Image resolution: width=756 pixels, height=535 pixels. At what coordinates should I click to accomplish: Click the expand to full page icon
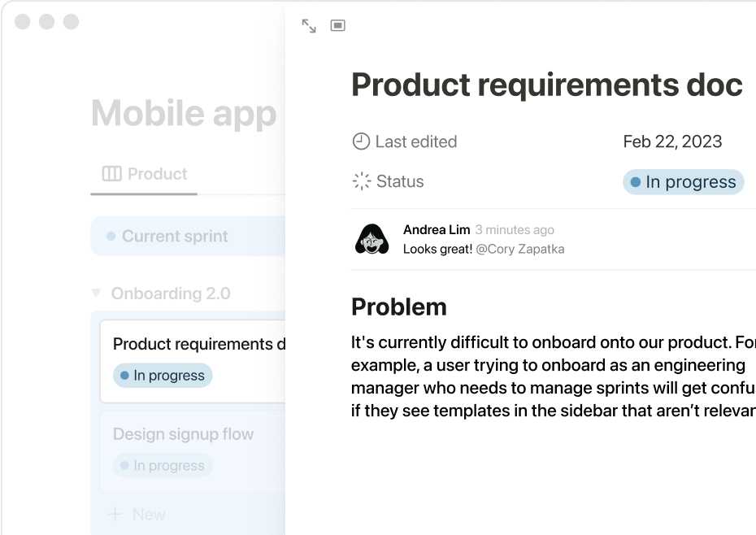(x=309, y=26)
